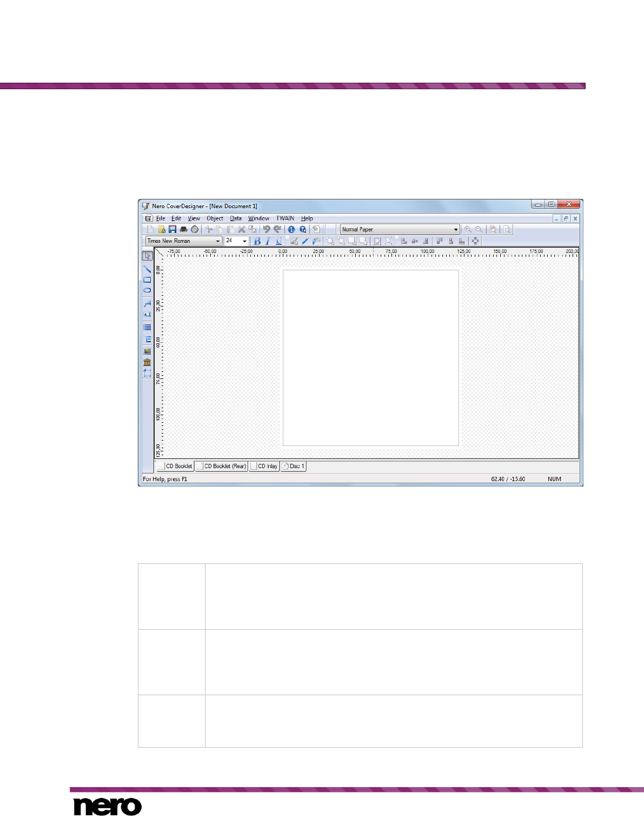
Task: Open the Window menu
Action: [x=258, y=218]
